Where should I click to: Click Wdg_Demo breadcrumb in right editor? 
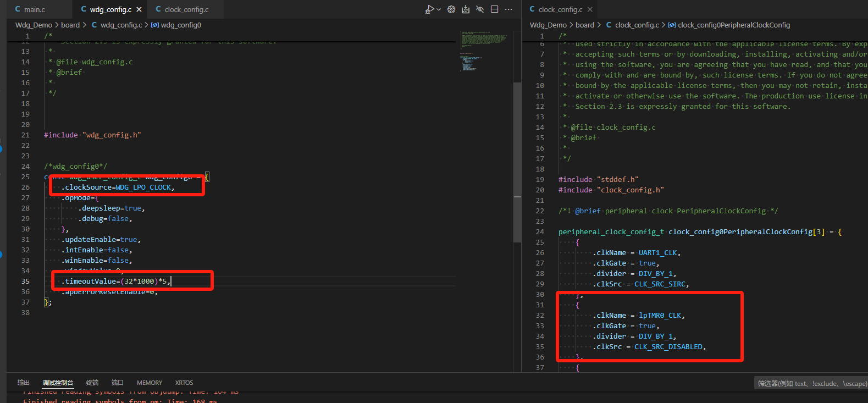(548, 25)
